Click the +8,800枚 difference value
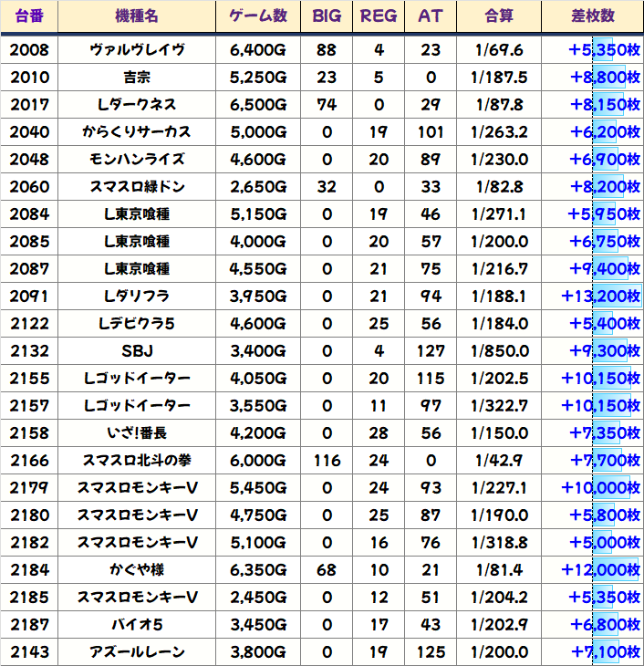 [x=605, y=78]
